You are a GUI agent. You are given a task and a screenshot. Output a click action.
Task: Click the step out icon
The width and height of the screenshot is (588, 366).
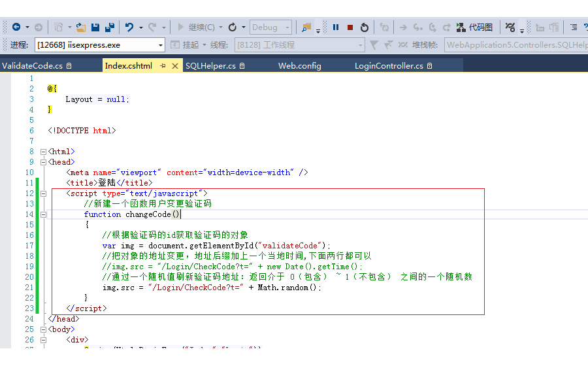pos(446,27)
